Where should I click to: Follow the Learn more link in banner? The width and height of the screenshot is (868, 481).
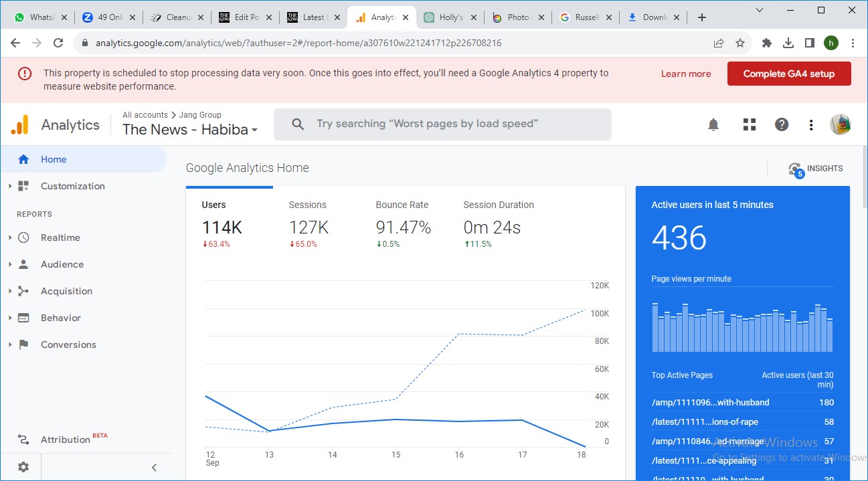point(685,74)
